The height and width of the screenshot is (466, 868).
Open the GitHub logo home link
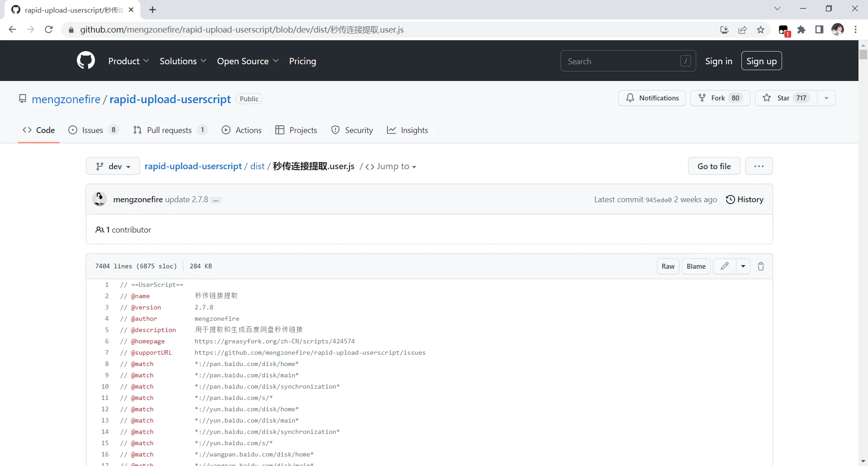pos(86,61)
